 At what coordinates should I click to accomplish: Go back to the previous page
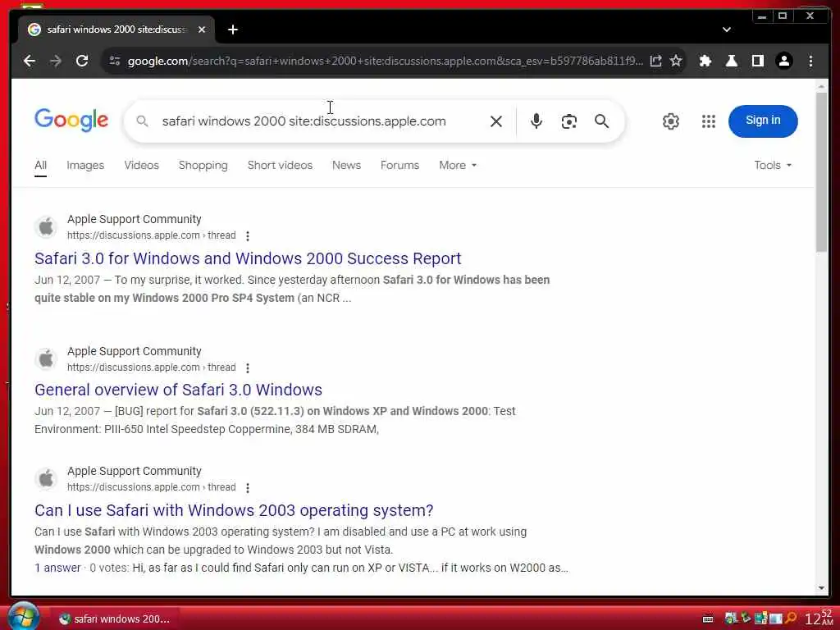click(30, 61)
